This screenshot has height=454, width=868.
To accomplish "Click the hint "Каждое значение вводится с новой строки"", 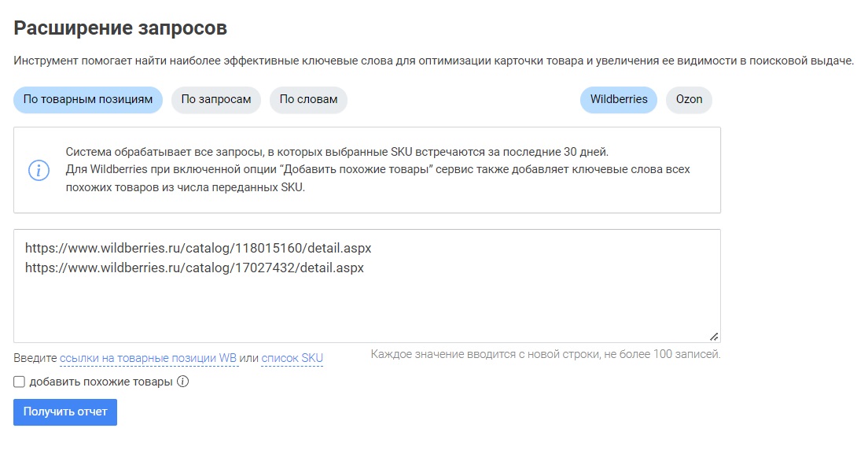I will pyautogui.click(x=545, y=355).
